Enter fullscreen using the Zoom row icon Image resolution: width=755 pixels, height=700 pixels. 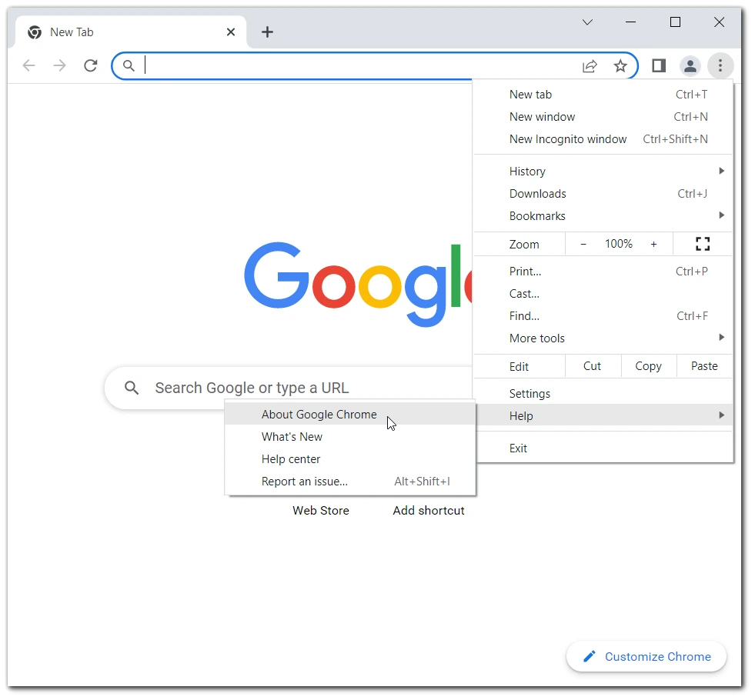click(x=703, y=244)
